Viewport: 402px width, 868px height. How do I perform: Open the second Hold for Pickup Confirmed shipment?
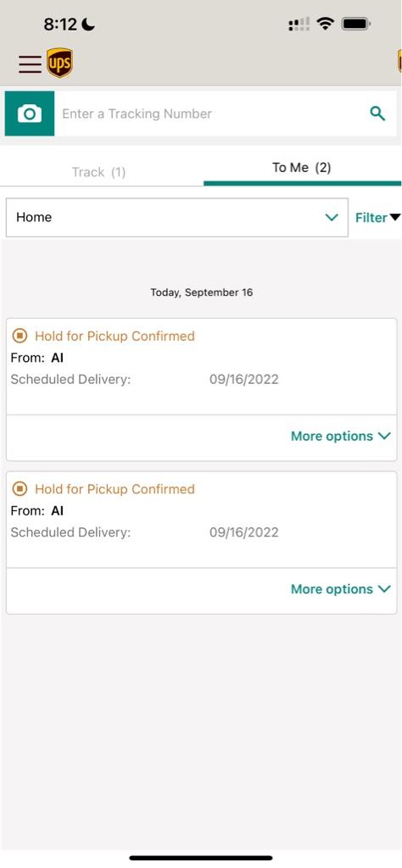202,520
